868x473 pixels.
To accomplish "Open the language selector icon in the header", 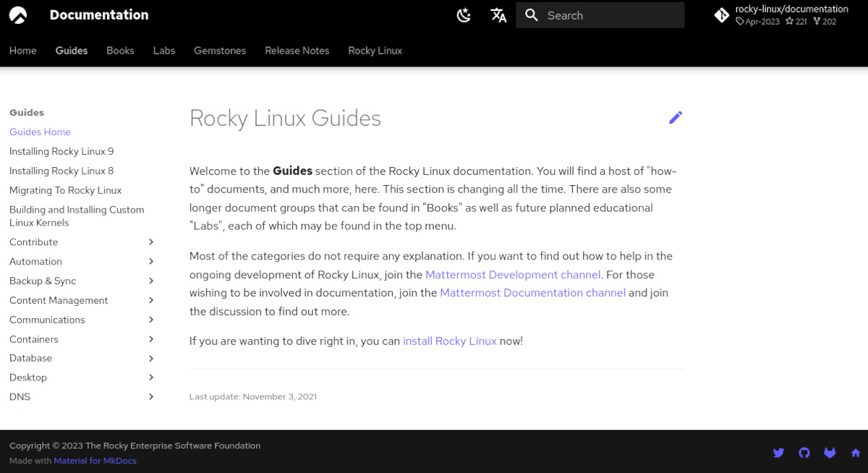I will [x=498, y=14].
